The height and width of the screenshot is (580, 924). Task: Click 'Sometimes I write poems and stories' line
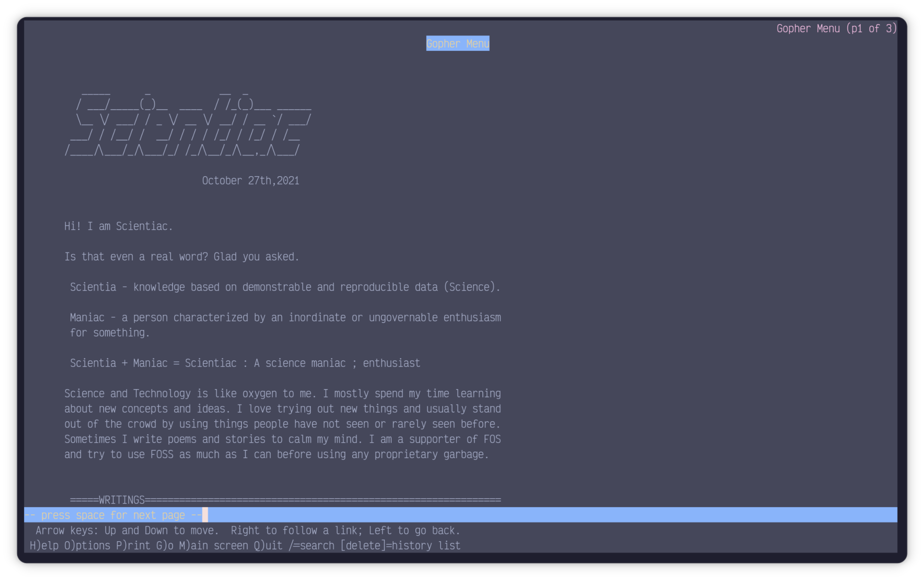click(282, 439)
